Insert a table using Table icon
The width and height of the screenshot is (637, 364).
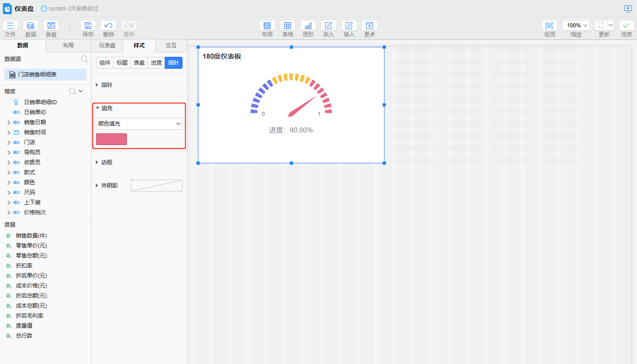point(288,26)
